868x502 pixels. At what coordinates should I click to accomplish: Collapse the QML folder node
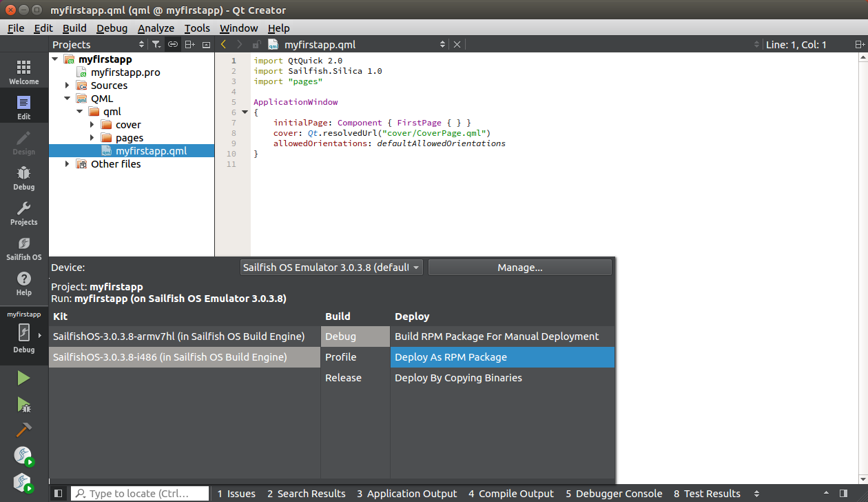[67, 99]
